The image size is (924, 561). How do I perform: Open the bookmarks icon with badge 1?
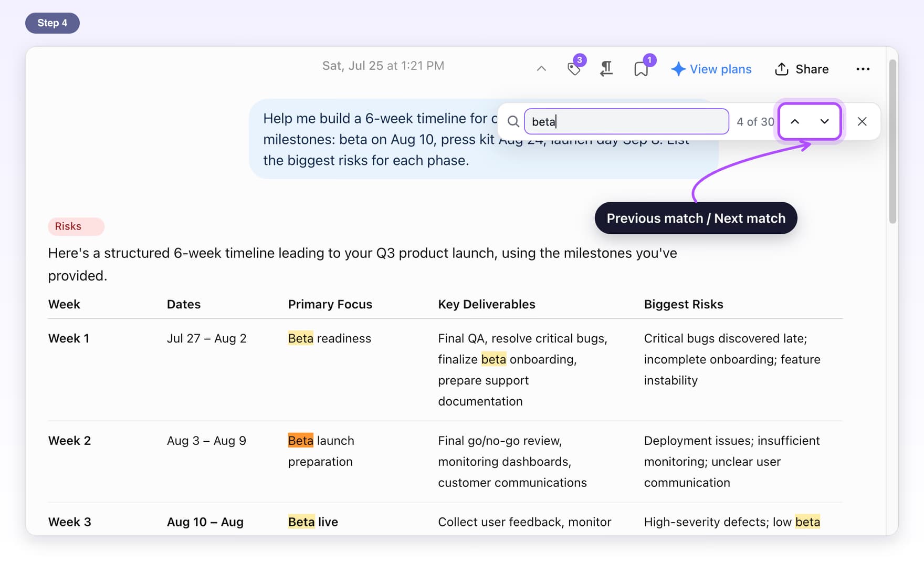coord(642,69)
